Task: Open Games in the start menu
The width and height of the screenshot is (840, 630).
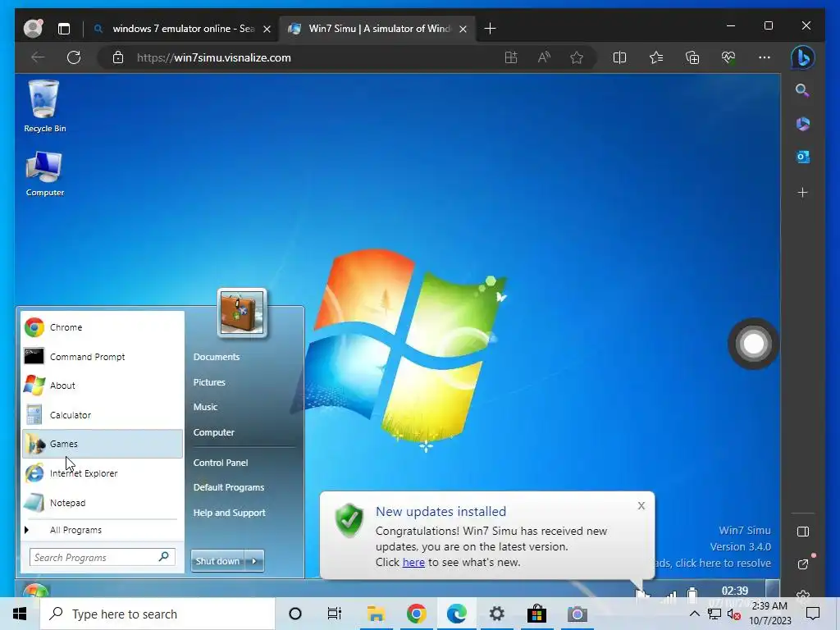Action: 103,444
